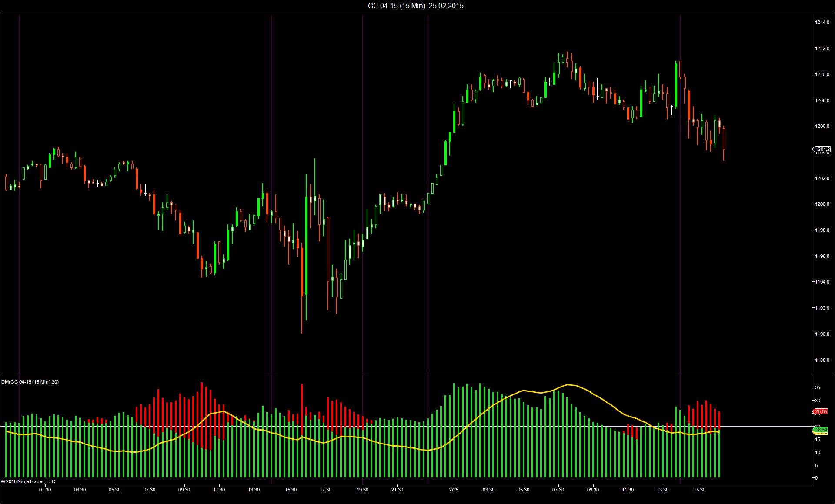Click the 21:30 time axis label

pos(397,490)
